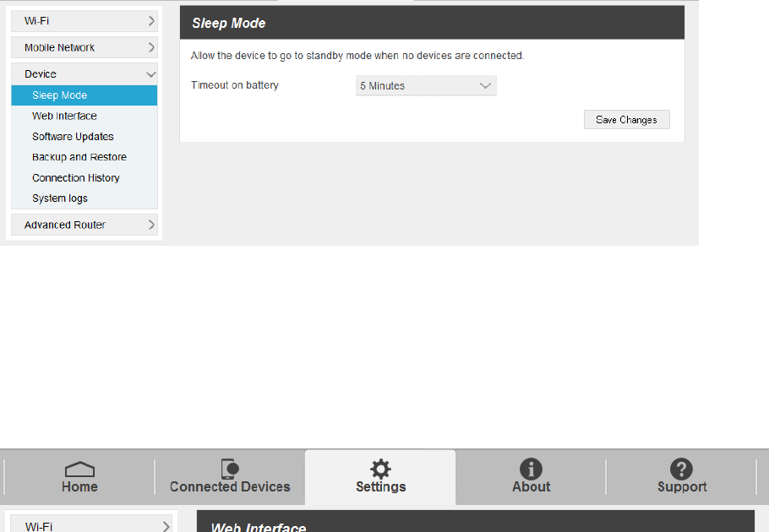Switch to the Home tab label
Viewport: 769px width, 532px height.
79,486
